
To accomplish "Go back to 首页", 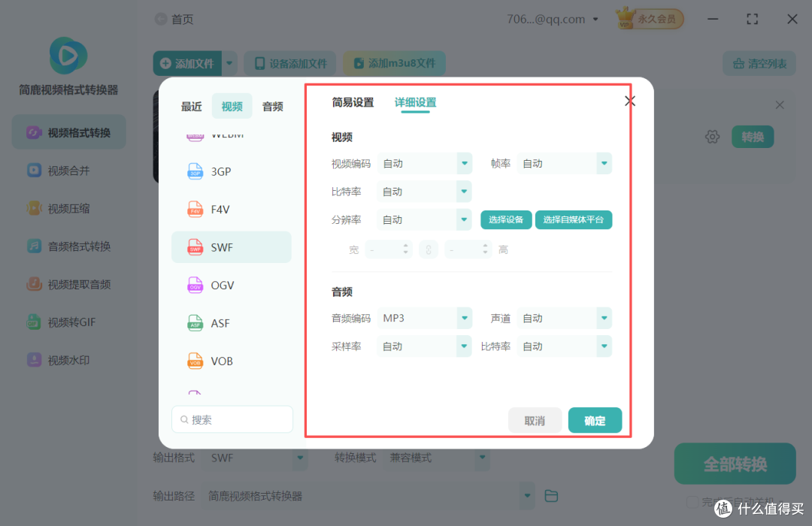I will coord(174,19).
